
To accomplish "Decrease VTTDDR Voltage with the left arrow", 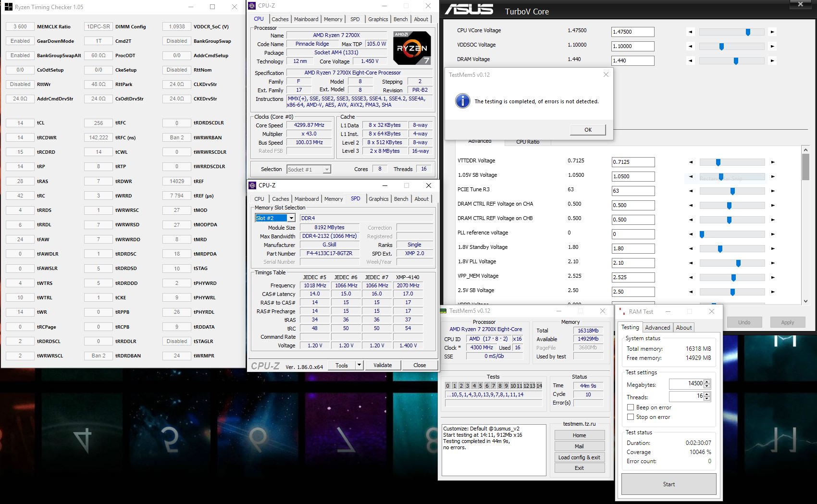I will [x=691, y=162].
